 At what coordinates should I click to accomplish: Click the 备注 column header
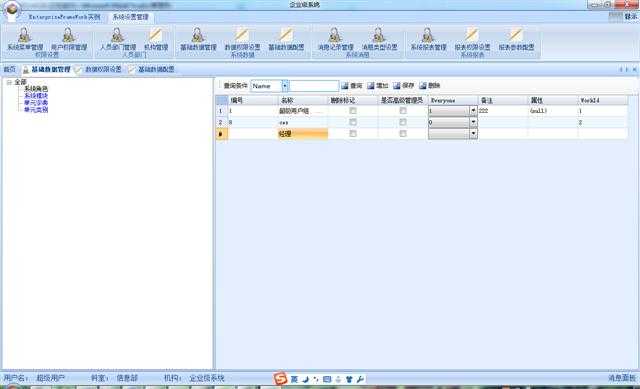click(x=502, y=100)
